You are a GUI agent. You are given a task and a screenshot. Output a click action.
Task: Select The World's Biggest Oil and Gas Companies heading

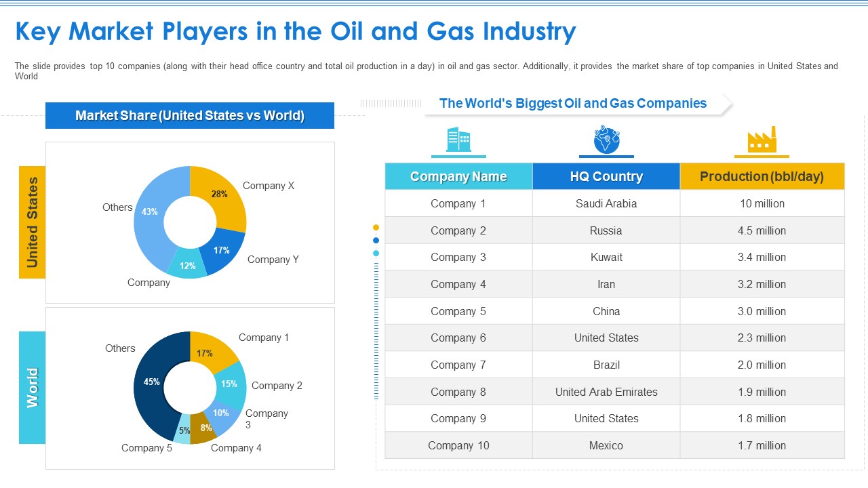[x=573, y=103]
